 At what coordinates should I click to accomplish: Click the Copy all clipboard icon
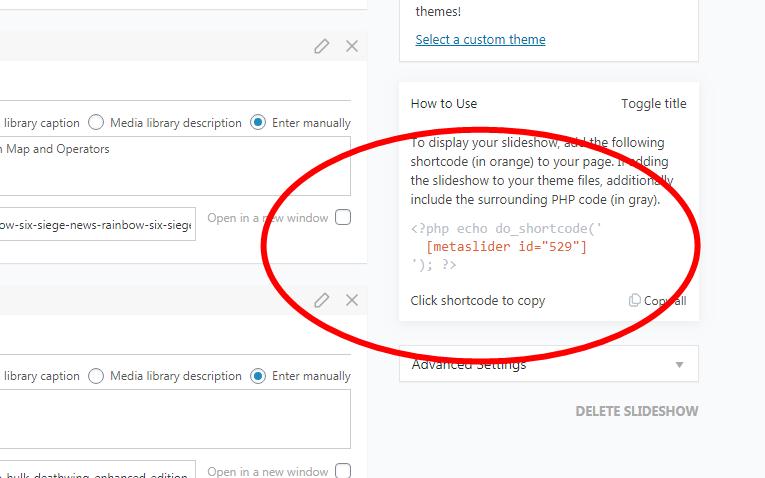click(x=635, y=301)
